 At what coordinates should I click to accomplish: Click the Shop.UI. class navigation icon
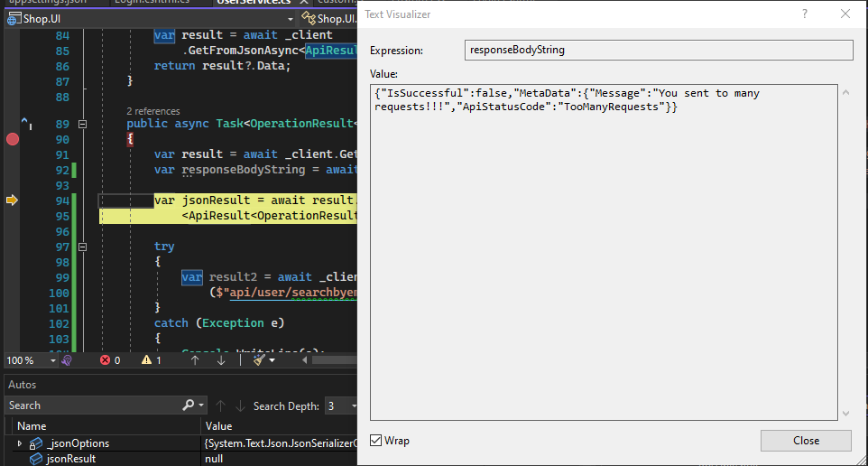coord(309,19)
